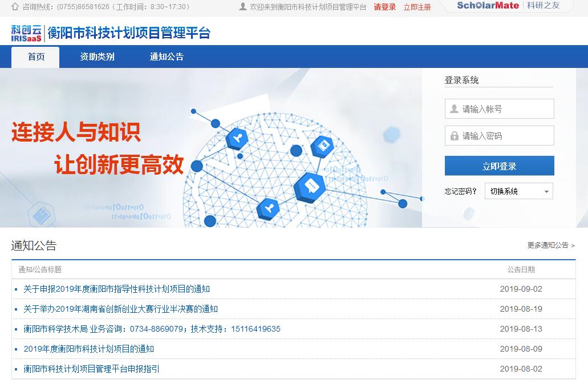588x383 pixels.
Task: Click the 通知公告 section heading
Action: point(34,245)
